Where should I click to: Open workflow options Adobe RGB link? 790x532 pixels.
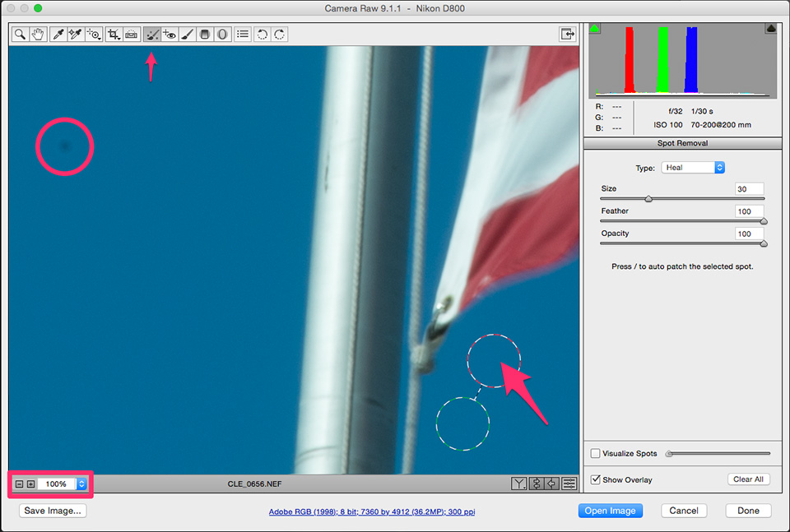click(372, 511)
